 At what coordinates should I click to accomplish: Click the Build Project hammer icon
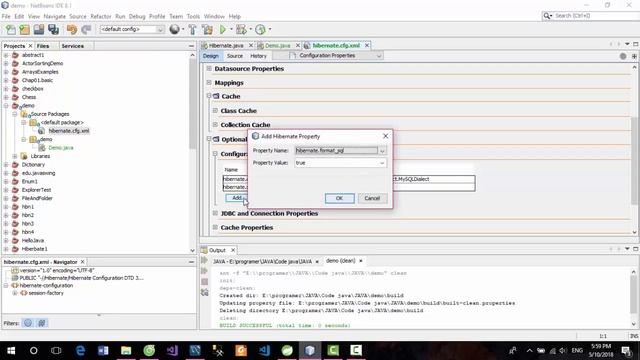[192, 29]
